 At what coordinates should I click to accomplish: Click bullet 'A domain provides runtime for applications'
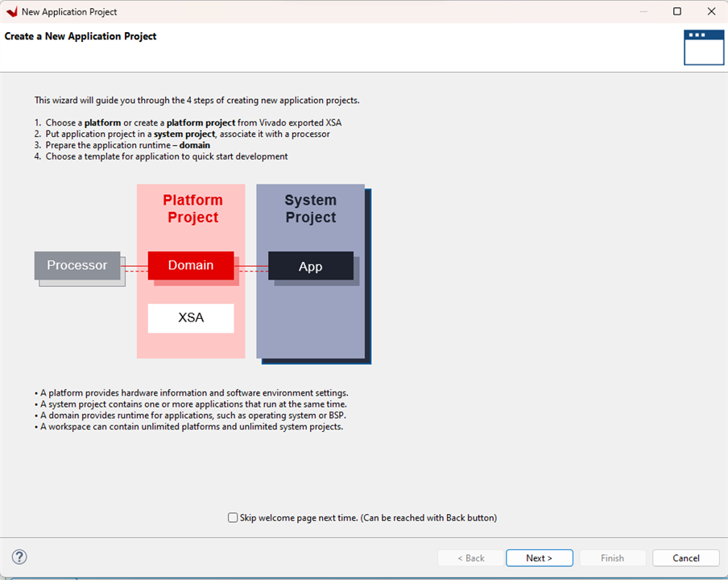pos(190,415)
